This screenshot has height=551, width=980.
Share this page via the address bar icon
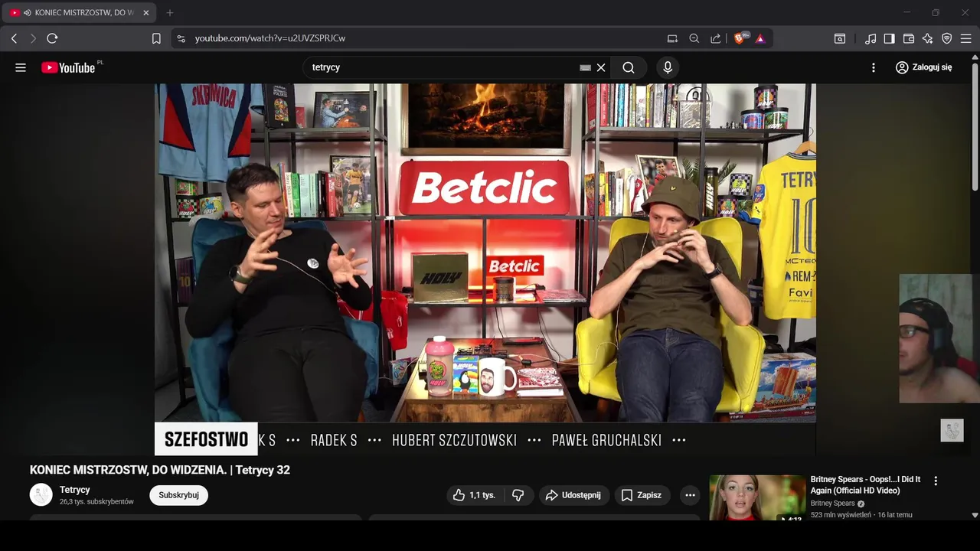point(716,38)
